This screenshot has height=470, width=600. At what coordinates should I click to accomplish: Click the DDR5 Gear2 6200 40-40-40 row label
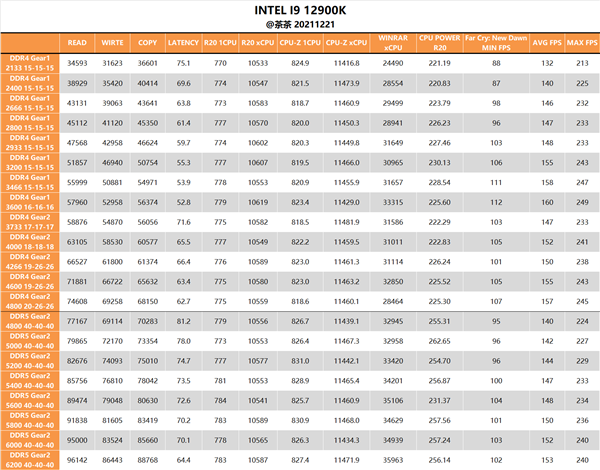(x=30, y=460)
